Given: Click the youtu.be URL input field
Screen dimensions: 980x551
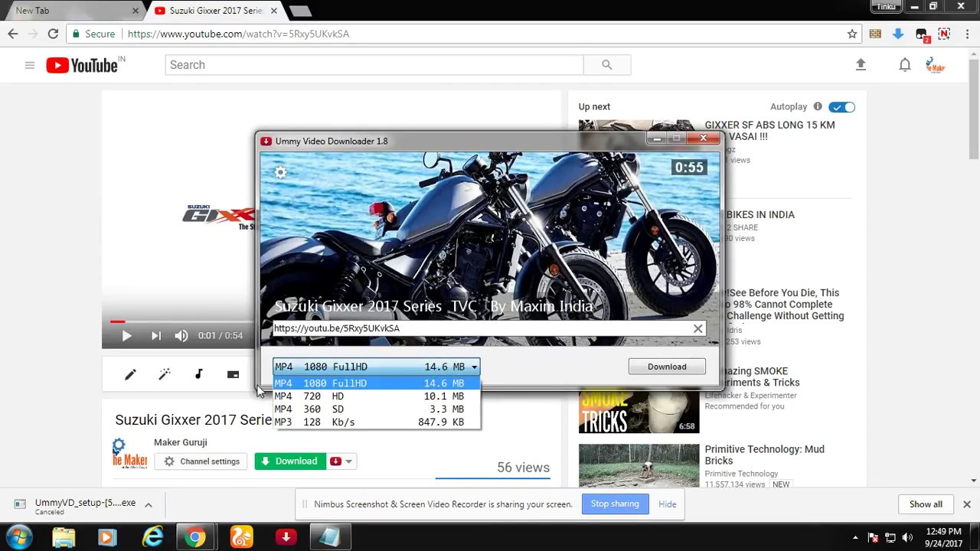Looking at the screenshot, I should coord(481,328).
